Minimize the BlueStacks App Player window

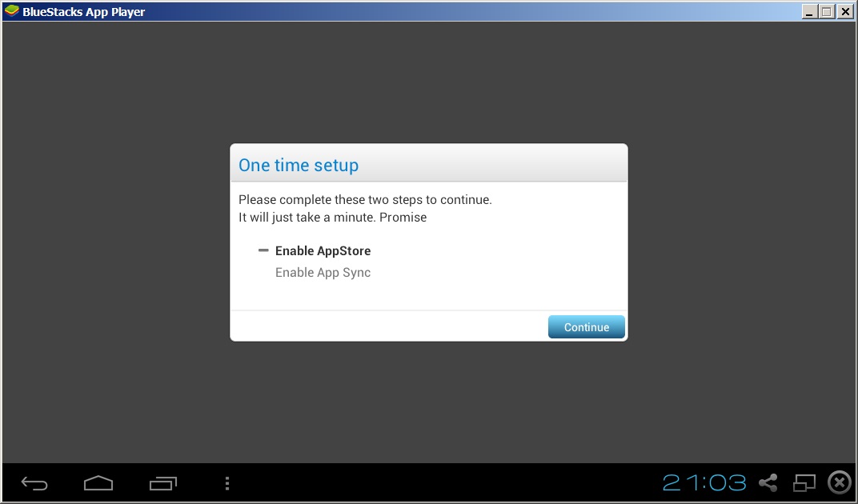coord(810,11)
